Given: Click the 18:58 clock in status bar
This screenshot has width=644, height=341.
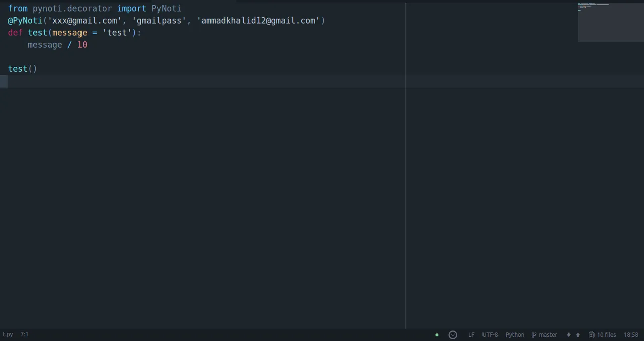Looking at the screenshot, I should (631, 335).
